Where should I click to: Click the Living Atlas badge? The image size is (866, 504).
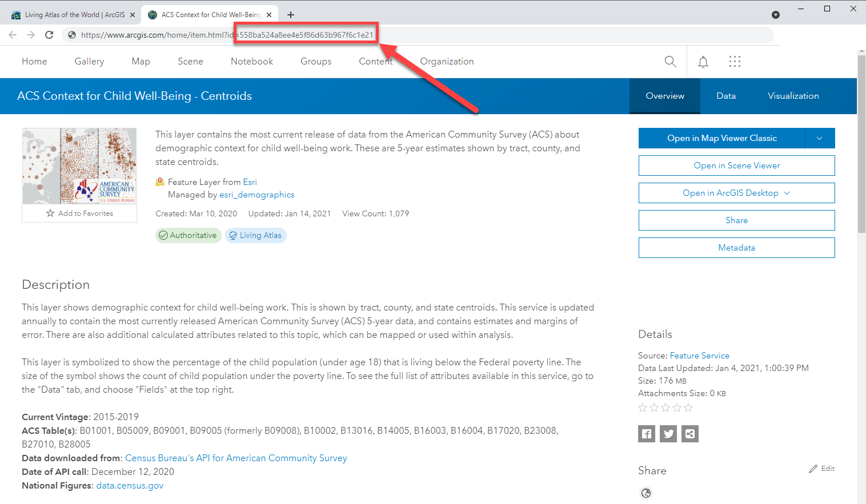coord(256,235)
